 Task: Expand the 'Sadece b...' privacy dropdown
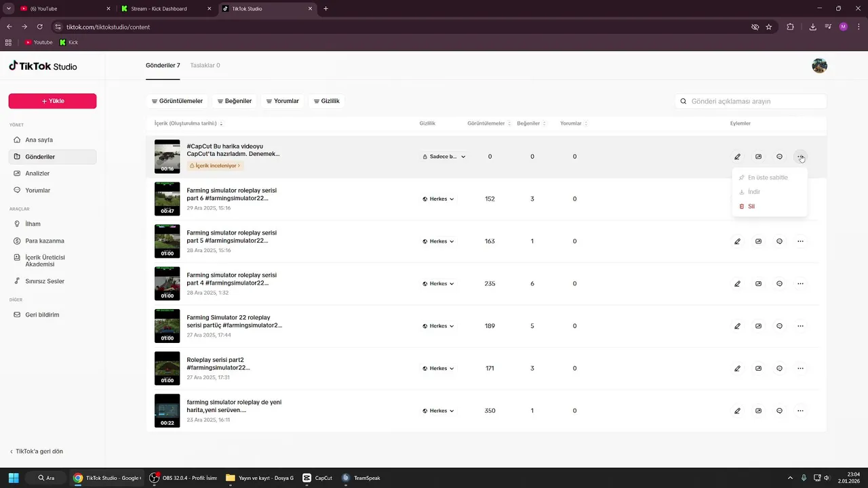point(444,157)
